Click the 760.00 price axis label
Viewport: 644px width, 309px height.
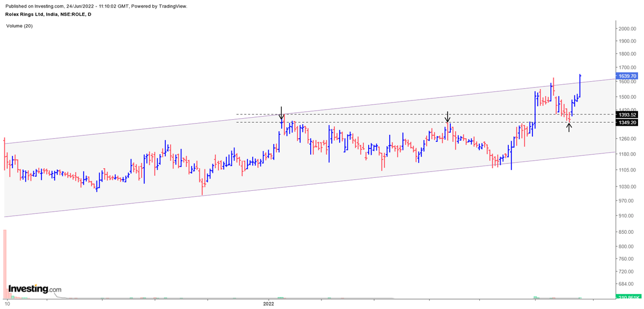pos(627,259)
